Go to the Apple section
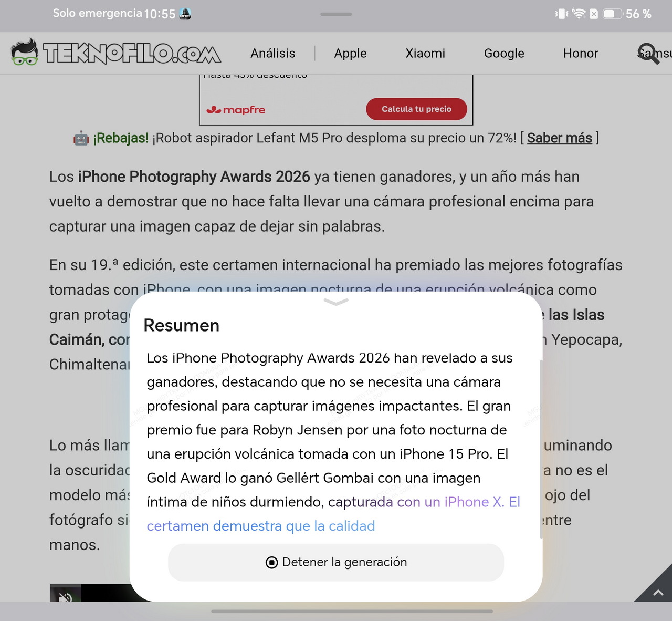 pos(350,53)
